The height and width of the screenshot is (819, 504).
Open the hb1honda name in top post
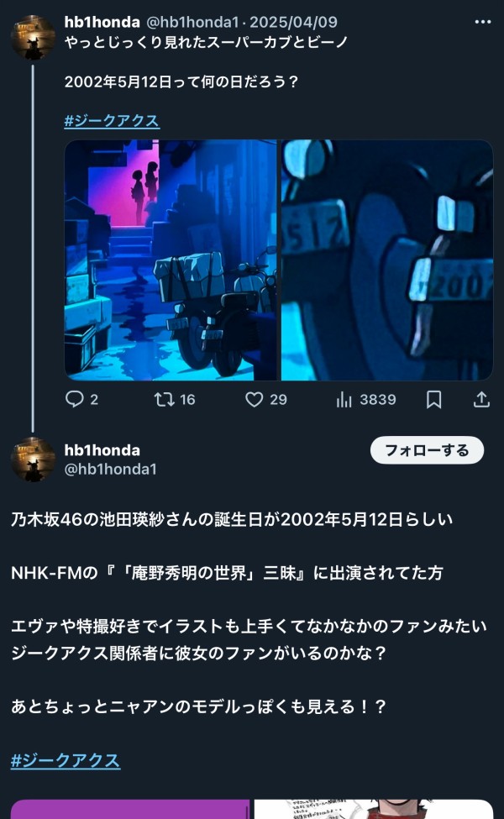click(102, 22)
